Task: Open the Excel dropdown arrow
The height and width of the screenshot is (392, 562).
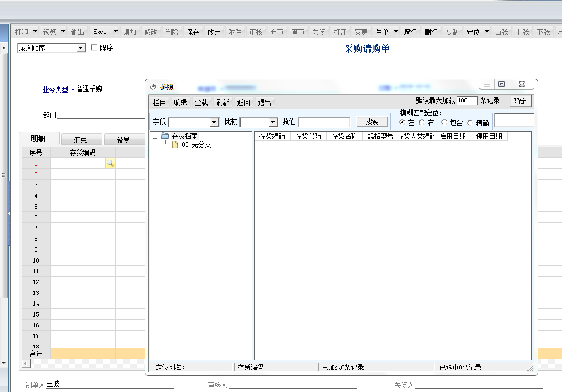Action: pos(115,31)
